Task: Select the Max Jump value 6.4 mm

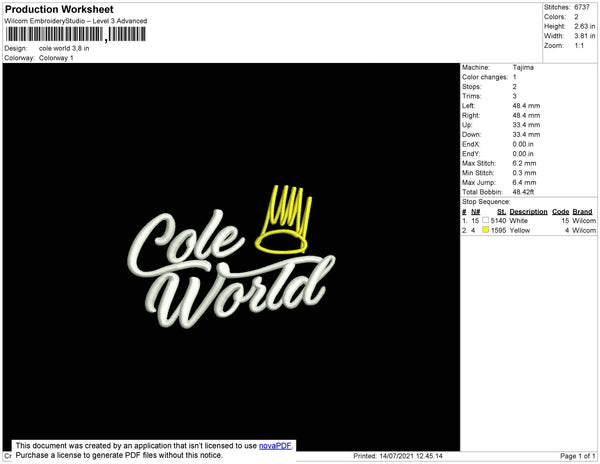Action: click(524, 182)
